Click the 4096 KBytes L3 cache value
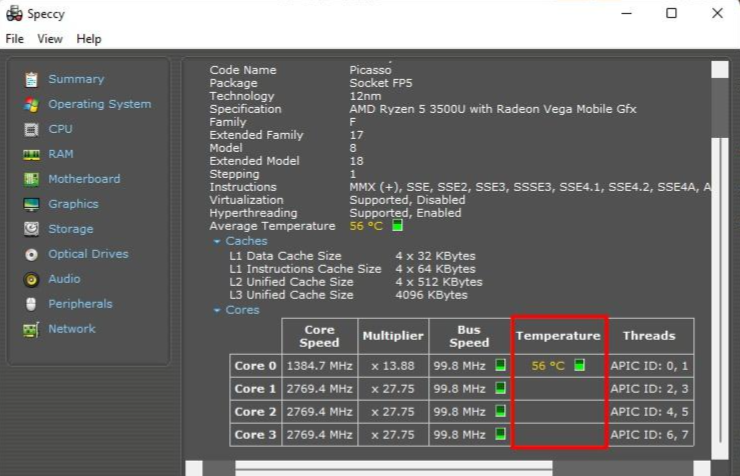The height and width of the screenshot is (476, 740). [x=431, y=295]
